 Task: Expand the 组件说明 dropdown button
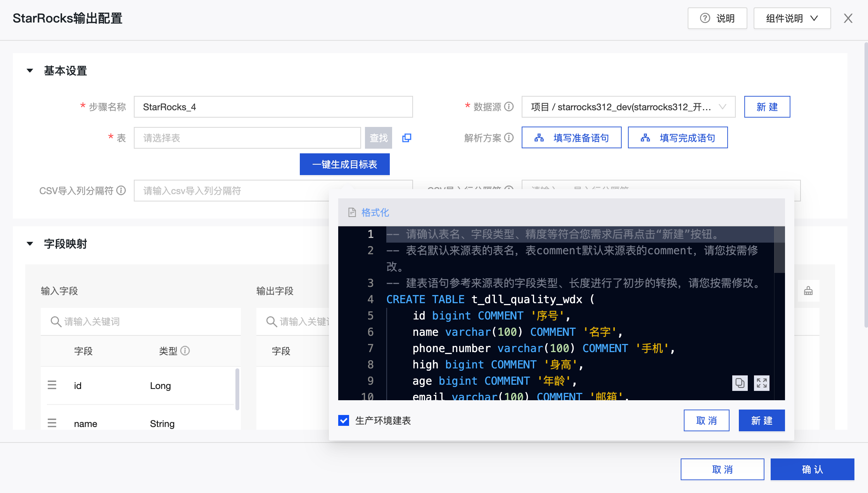[792, 18]
